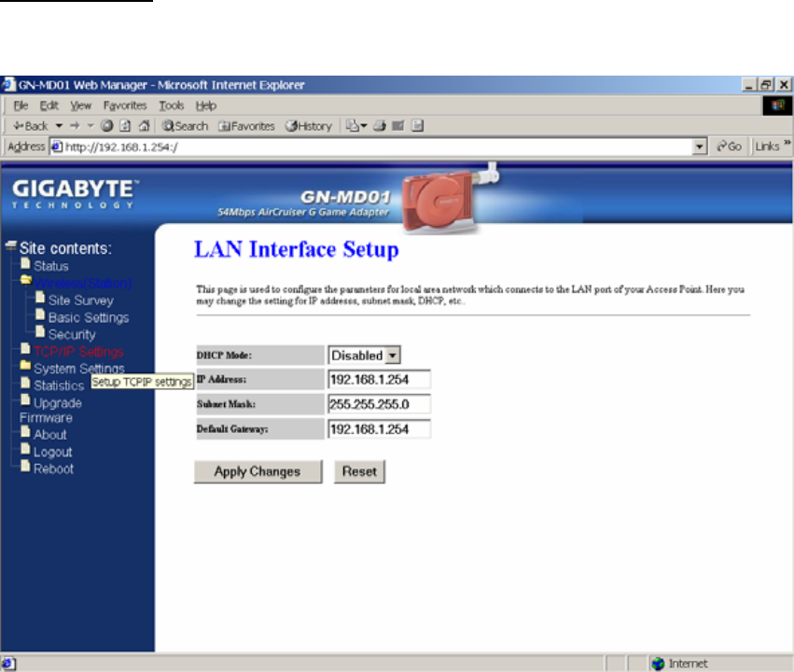The height and width of the screenshot is (672, 794).
Task: Click the Home icon in toolbar
Action: pos(145,126)
